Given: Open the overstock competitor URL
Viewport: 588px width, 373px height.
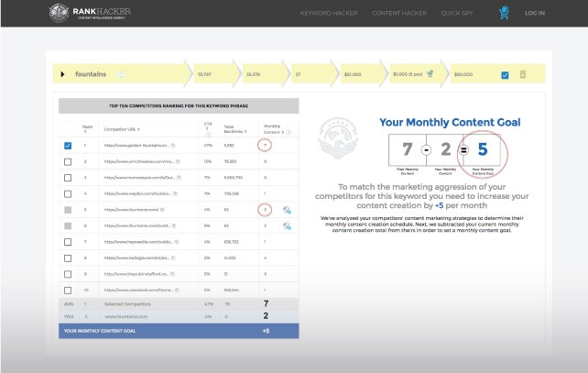Looking at the screenshot, I should (138, 291).
